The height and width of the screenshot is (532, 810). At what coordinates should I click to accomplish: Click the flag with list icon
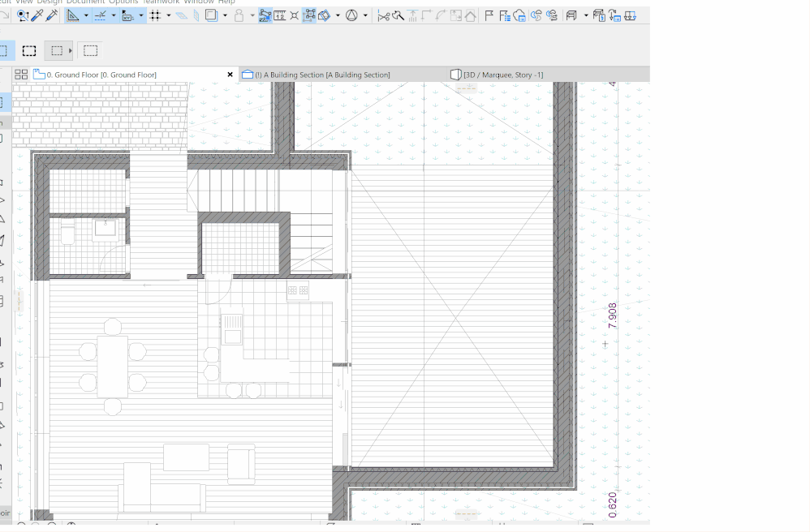(x=505, y=16)
